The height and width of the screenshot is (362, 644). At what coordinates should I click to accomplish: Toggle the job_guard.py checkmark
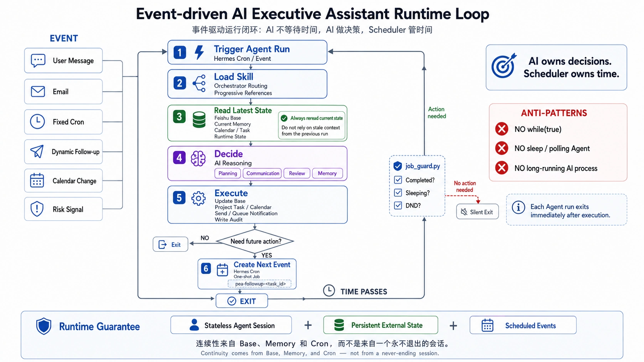click(x=398, y=166)
